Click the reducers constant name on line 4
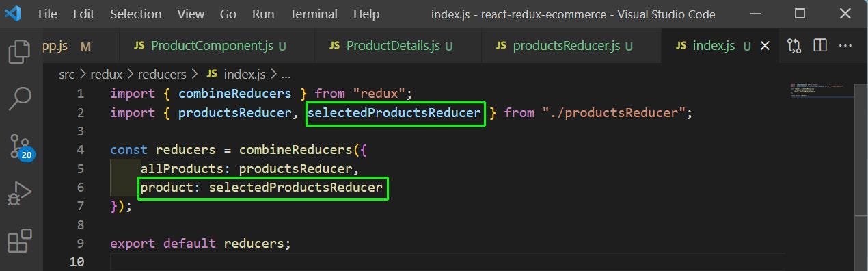Screen dimensions: 868x271 pos(186,150)
